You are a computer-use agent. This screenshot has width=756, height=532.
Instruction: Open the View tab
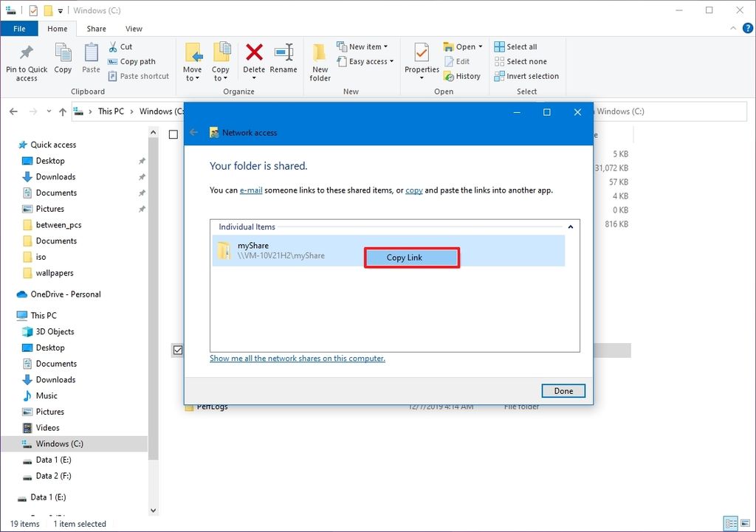click(133, 28)
